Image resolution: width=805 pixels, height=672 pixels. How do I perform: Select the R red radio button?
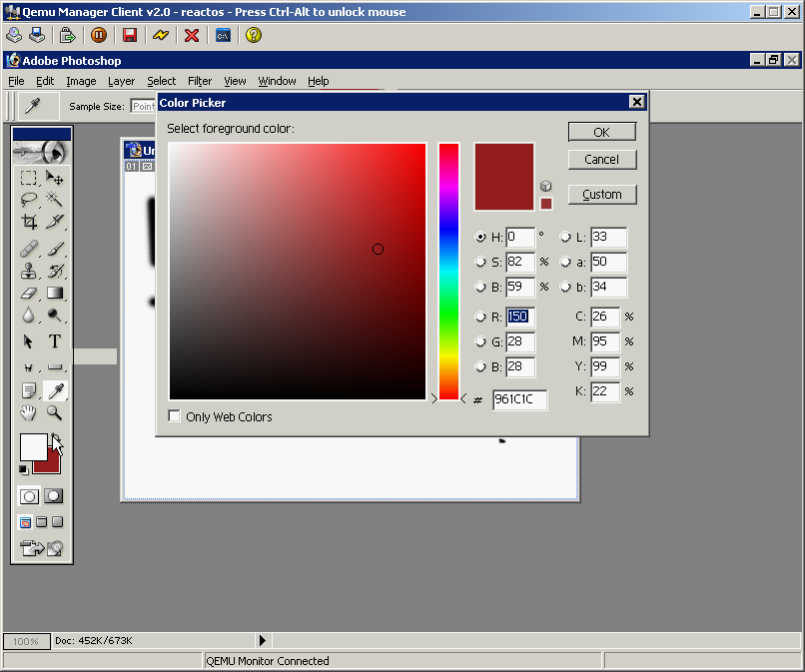[x=480, y=317]
